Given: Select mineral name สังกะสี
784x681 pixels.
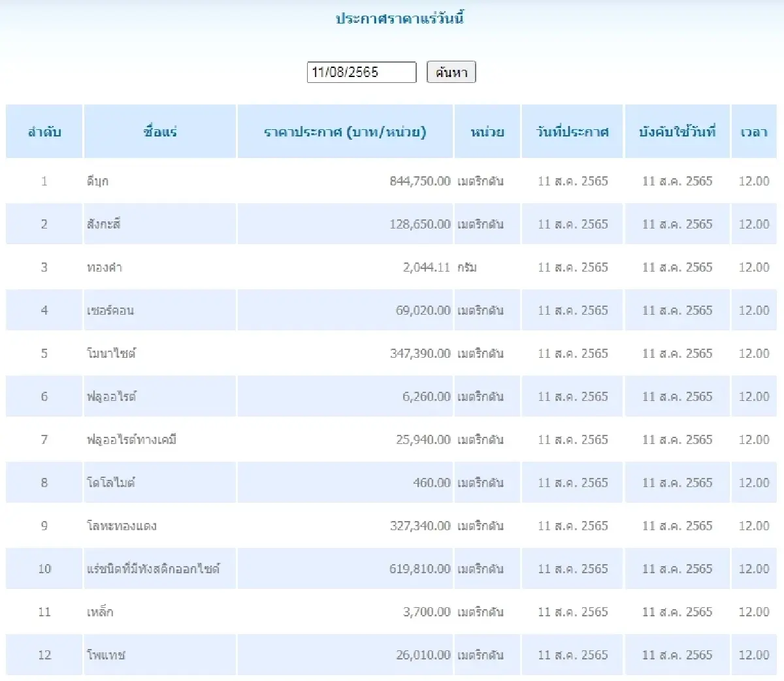Looking at the screenshot, I should tap(104, 224).
